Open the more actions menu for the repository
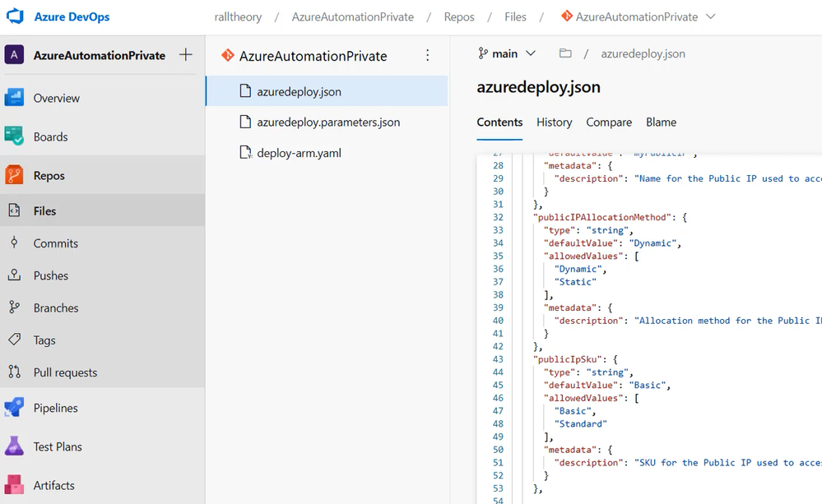This screenshot has height=504, width=822. pyautogui.click(x=428, y=55)
